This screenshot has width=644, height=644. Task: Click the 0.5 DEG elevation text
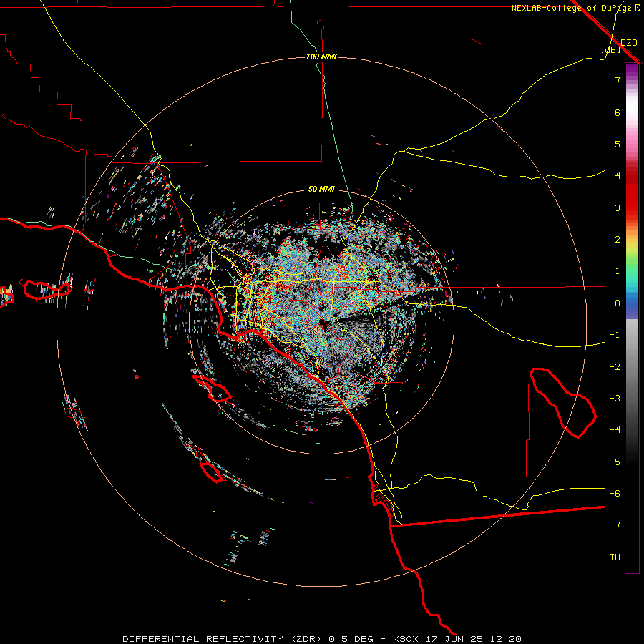coord(351,639)
